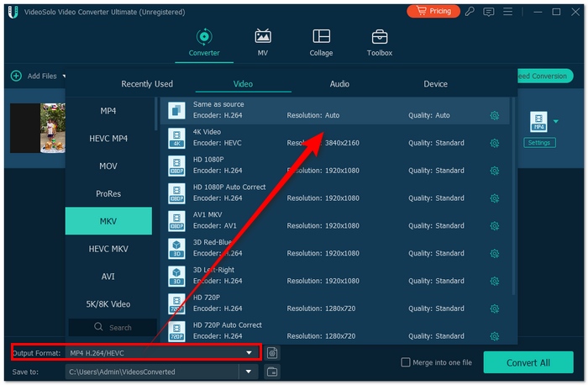Choose AVI format
588x385 pixels.
tap(108, 277)
